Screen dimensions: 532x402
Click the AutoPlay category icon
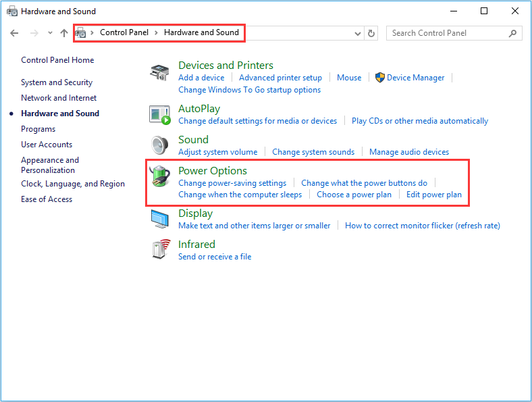[x=159, y=115]
